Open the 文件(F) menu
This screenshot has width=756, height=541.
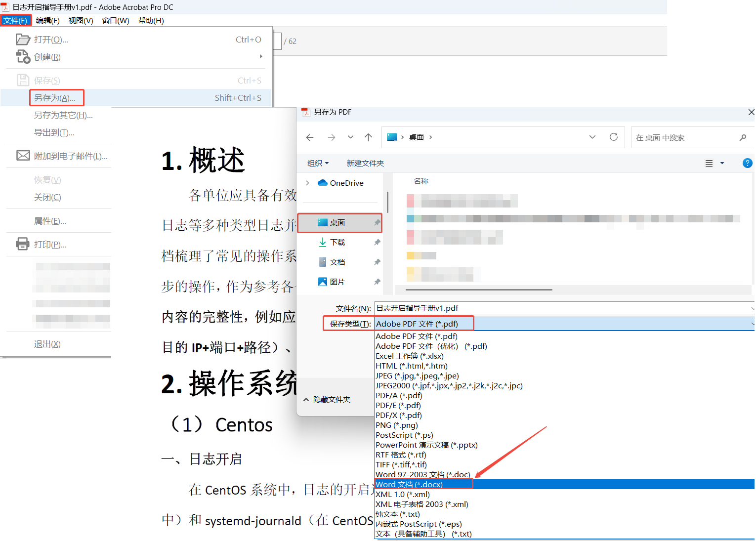(15, 20)
